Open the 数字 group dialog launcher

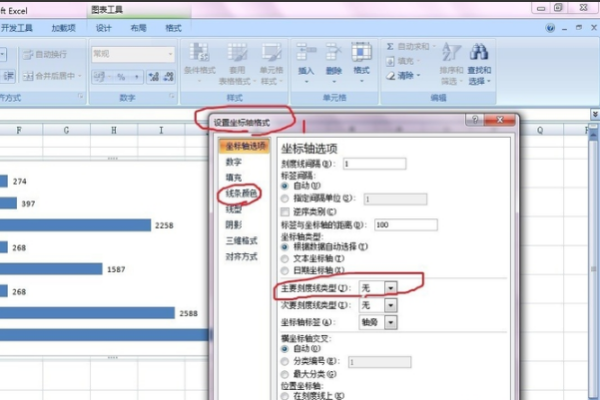pos(172,96)
